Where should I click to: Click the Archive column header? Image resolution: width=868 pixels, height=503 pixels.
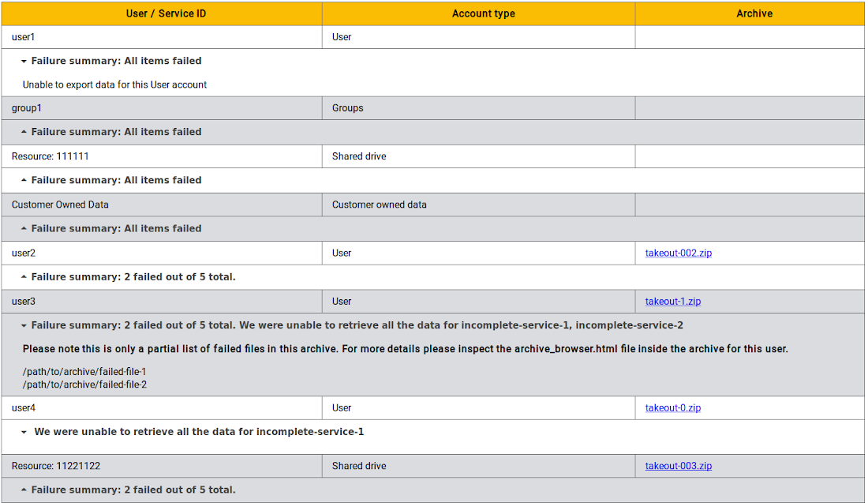pos(754,13)
